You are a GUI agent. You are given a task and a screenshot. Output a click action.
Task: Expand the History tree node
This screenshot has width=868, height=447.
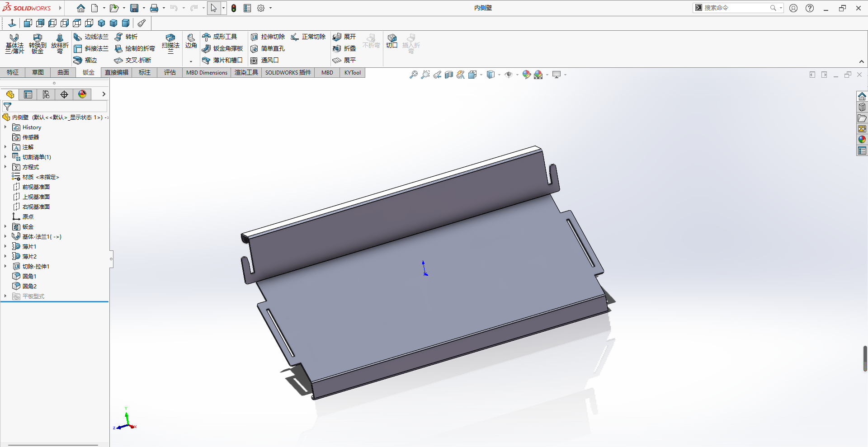point(5,127)
